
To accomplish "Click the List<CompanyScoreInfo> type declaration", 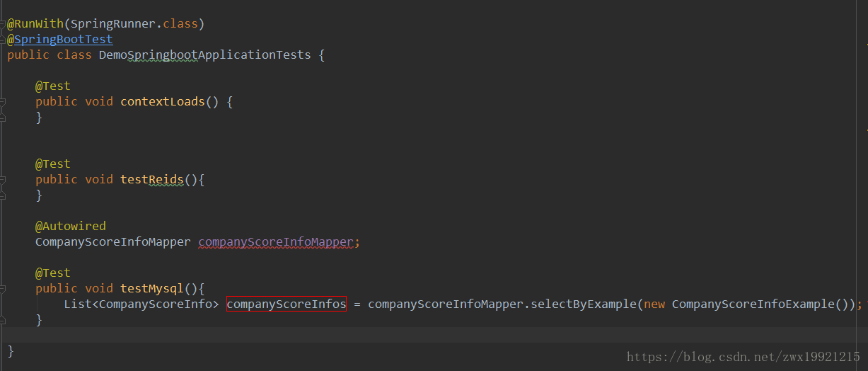I will tap(141, 304).
